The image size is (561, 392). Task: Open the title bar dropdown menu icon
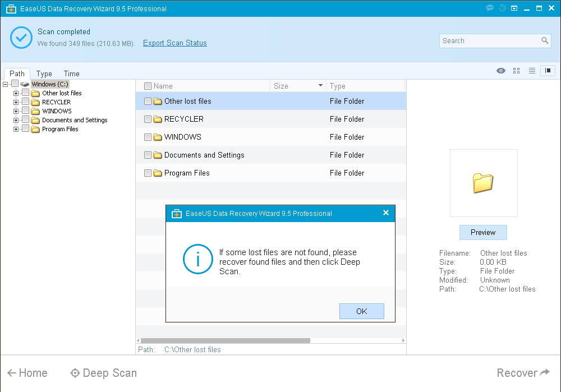[x=514, y=8]
